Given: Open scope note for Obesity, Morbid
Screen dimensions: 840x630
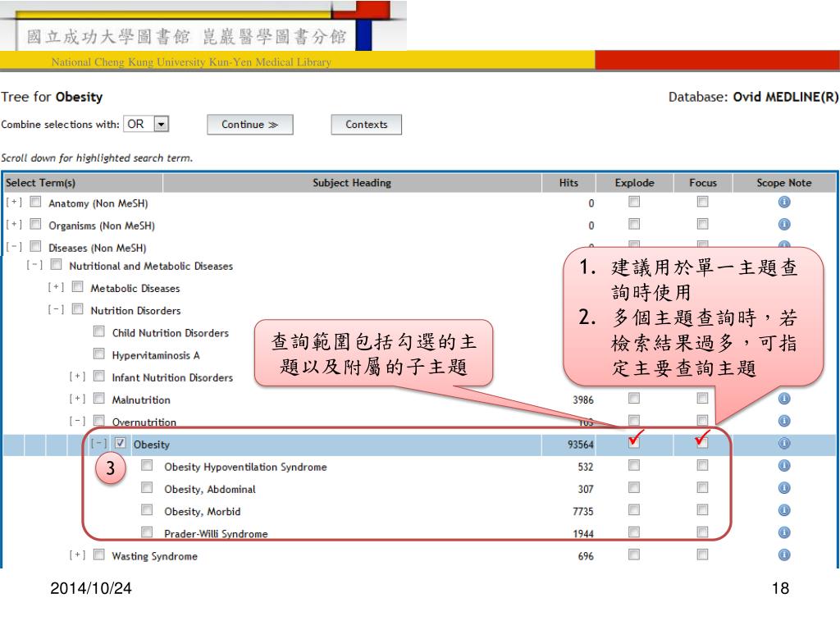Looking at the screenshot, I should pos(783,510).
